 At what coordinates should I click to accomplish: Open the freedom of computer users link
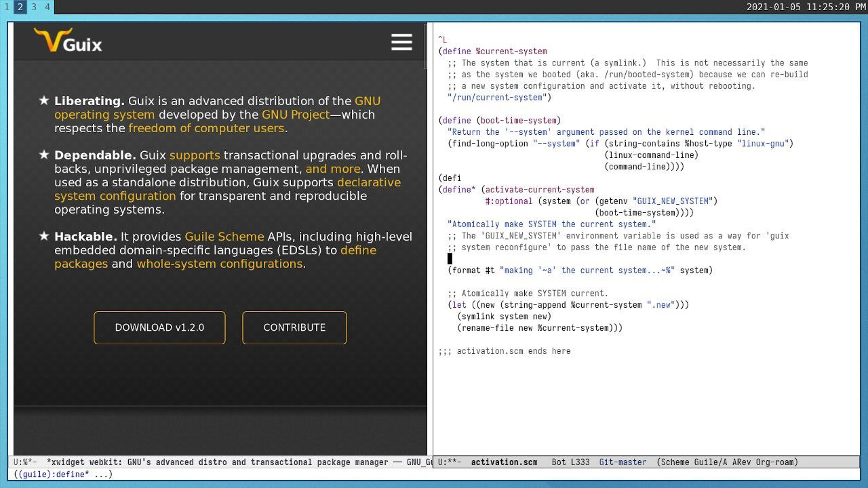(206, 128)
